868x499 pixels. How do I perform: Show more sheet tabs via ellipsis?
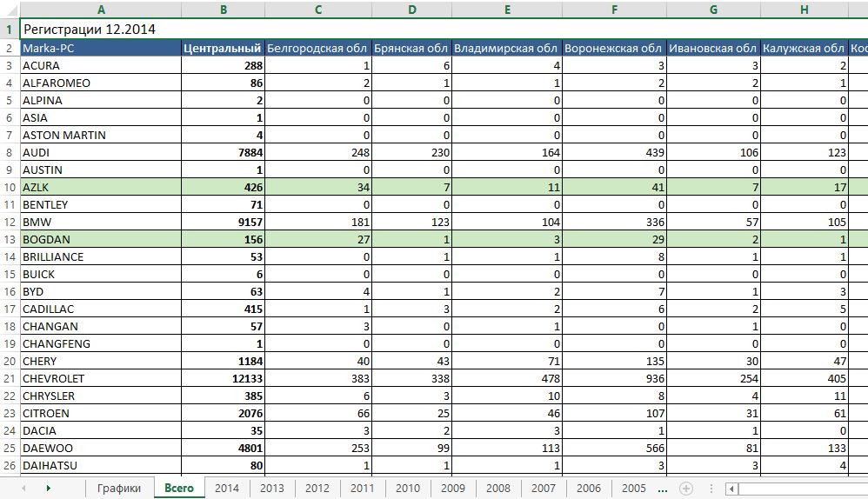click(x=663, y=489)
